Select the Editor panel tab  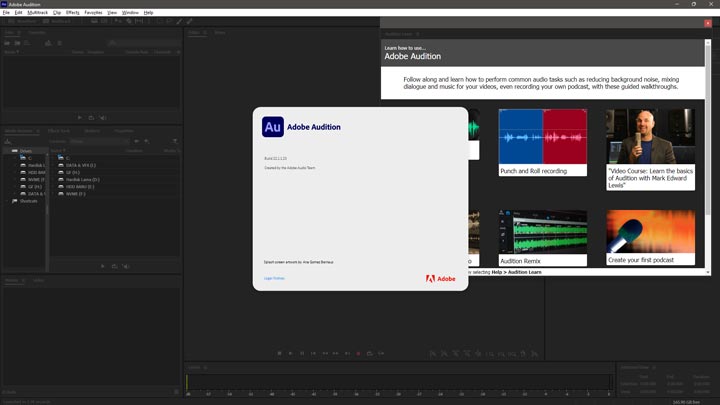pos(194,33)
